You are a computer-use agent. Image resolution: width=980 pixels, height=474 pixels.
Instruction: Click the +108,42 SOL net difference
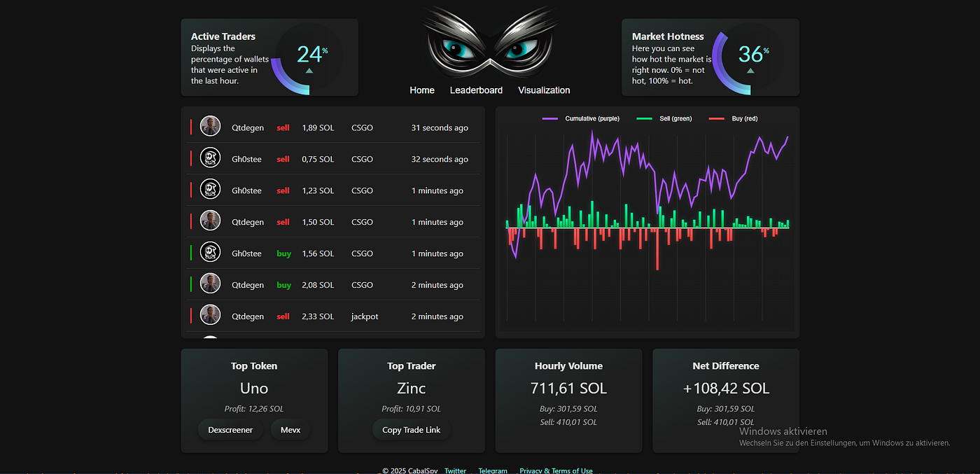coord(726,389)
